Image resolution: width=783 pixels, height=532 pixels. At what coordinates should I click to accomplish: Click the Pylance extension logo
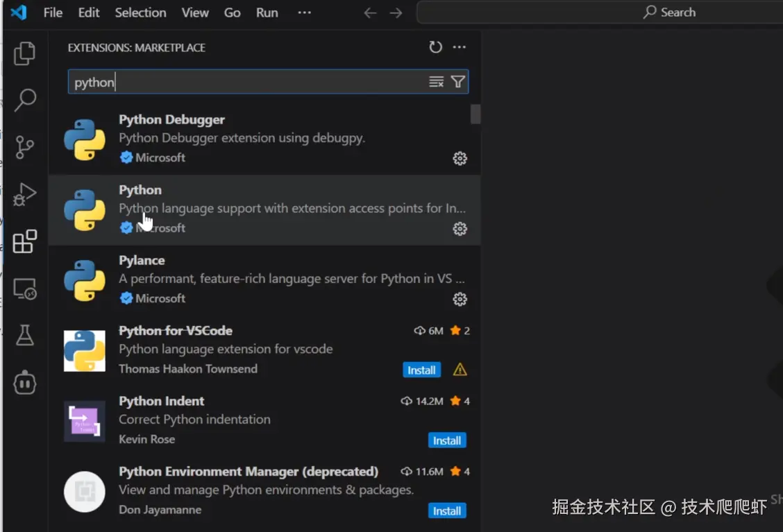(85, 280)
